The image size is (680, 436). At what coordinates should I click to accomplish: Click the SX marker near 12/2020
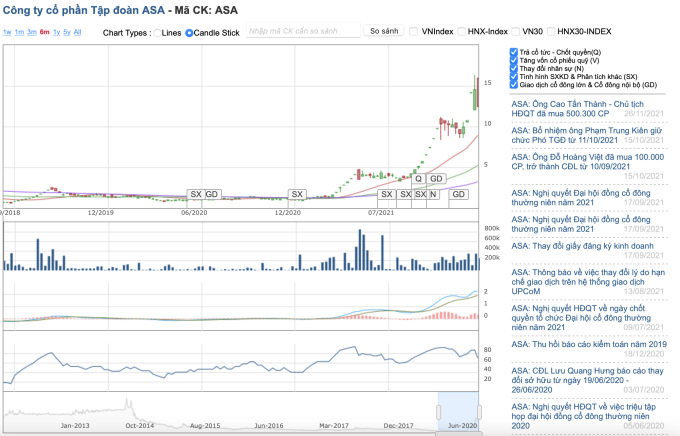coord(297,194)
